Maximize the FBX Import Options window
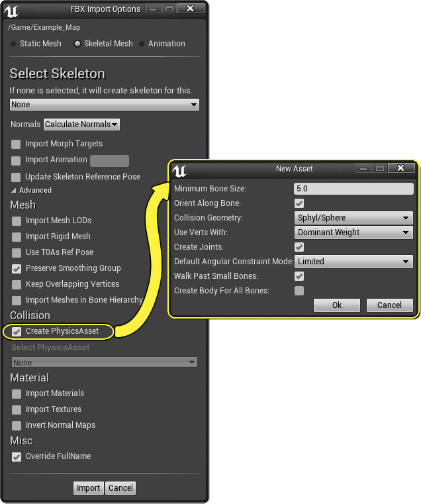This screenshot has width=421, height=504. tap(169, 9)
